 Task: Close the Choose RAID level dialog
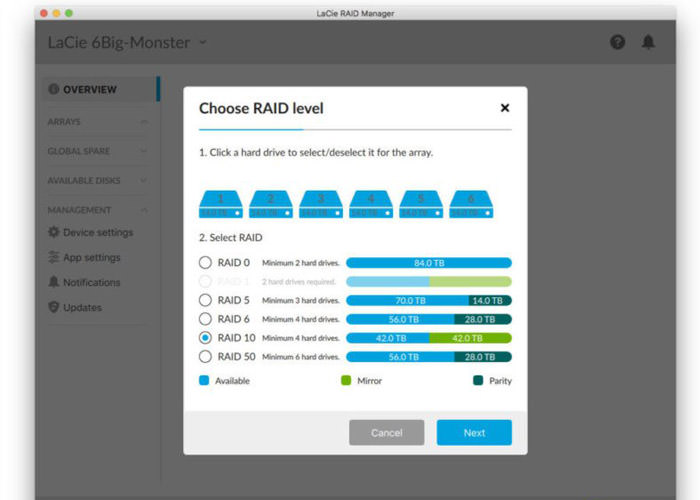505,108
